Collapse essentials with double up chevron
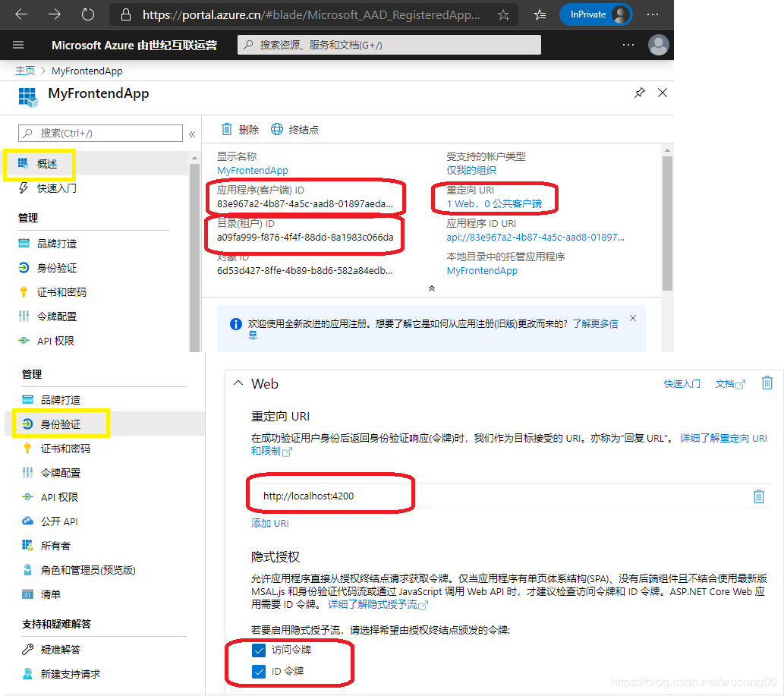The width and height of the screenshot is (784, 696). coord(432,288)
